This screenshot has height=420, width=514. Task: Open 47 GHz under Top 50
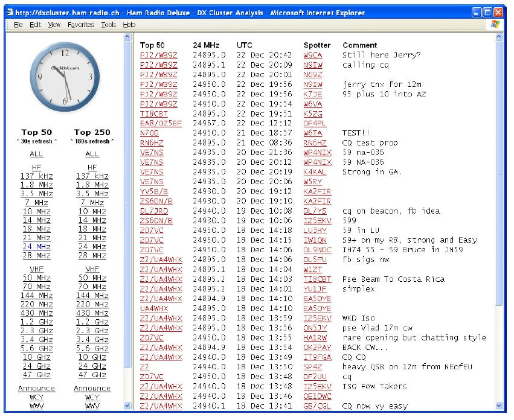click(x=37, y=375)
